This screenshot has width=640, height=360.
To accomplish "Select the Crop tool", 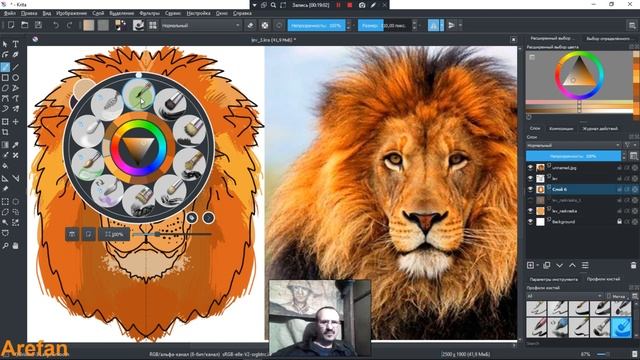I will pos(5,132).
